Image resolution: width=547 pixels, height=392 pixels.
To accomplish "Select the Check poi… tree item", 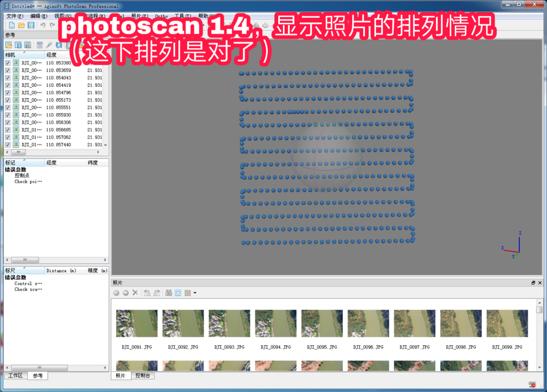I will [x=28, y=181].
